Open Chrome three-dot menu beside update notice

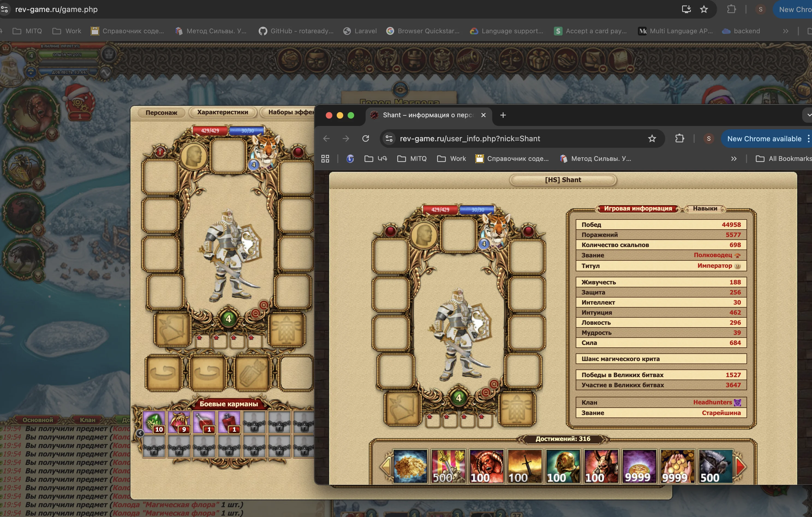pos(808,139)
